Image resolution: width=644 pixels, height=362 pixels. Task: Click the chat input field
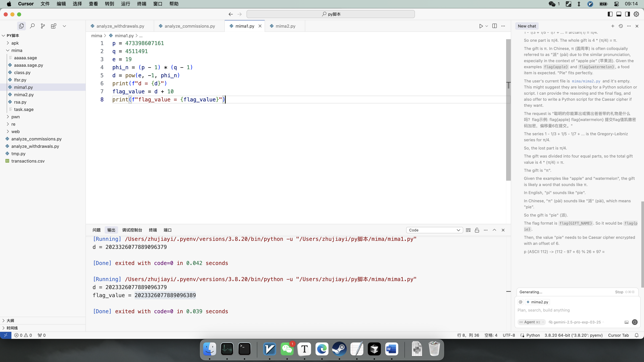pyautogui.click(x=577, y=310)
